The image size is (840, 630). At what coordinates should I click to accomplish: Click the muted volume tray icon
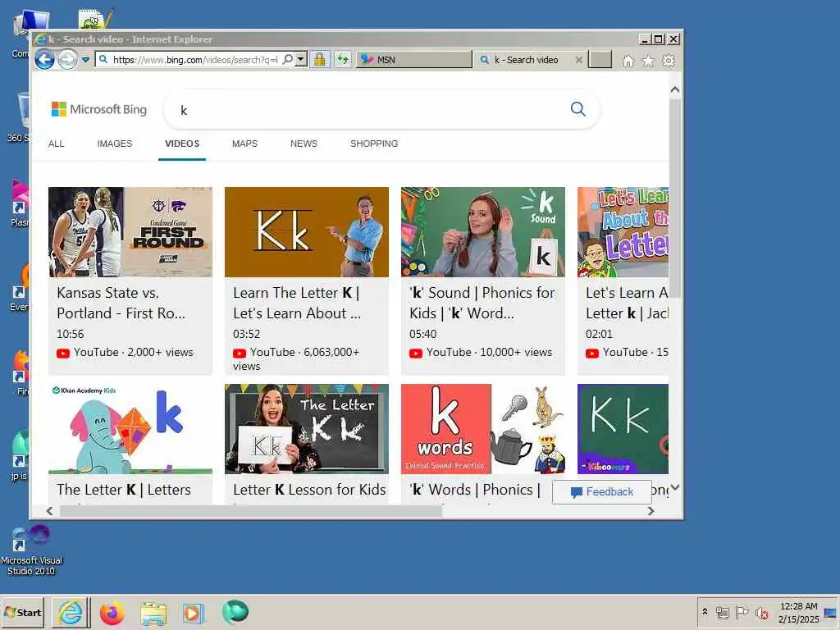click(761, 612)
